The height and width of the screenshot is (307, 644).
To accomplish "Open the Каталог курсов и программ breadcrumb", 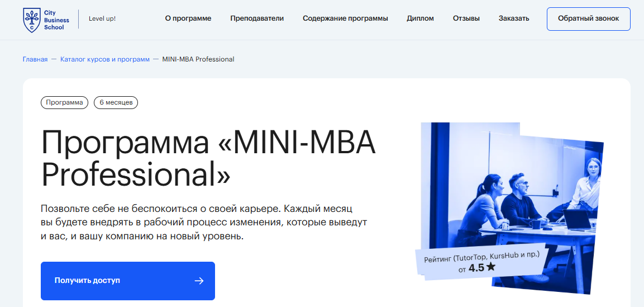I will pyautogui.click(x=105, y=59).
